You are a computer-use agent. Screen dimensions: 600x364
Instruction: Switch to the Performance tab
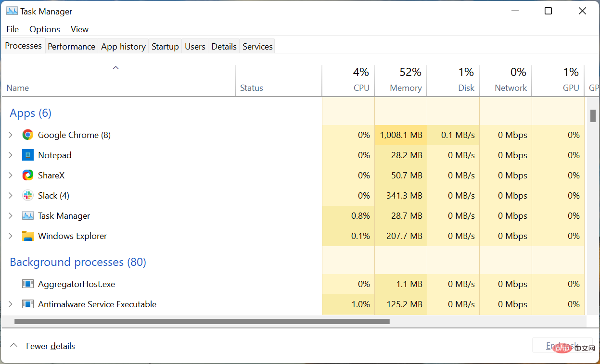tap(71, 47)
